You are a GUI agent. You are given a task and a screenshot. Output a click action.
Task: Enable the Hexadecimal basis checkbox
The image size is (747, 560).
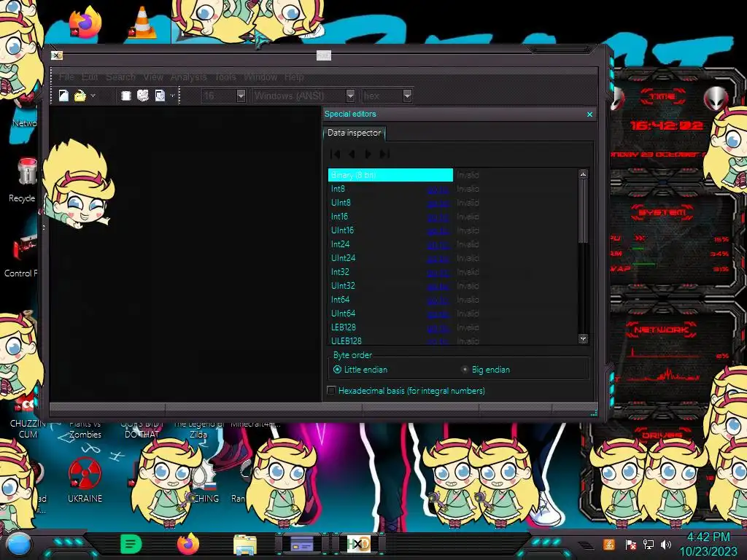pos(332,391)
